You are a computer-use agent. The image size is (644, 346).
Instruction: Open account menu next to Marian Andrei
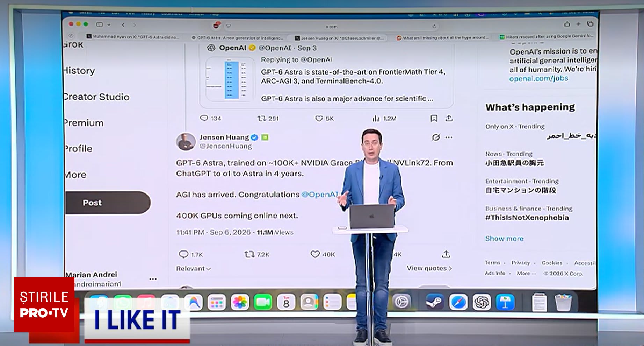click(x=153, y=279)
